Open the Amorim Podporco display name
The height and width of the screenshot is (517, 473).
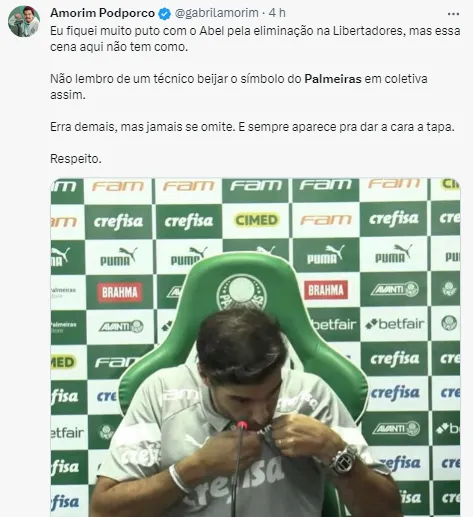click(102, 13)
